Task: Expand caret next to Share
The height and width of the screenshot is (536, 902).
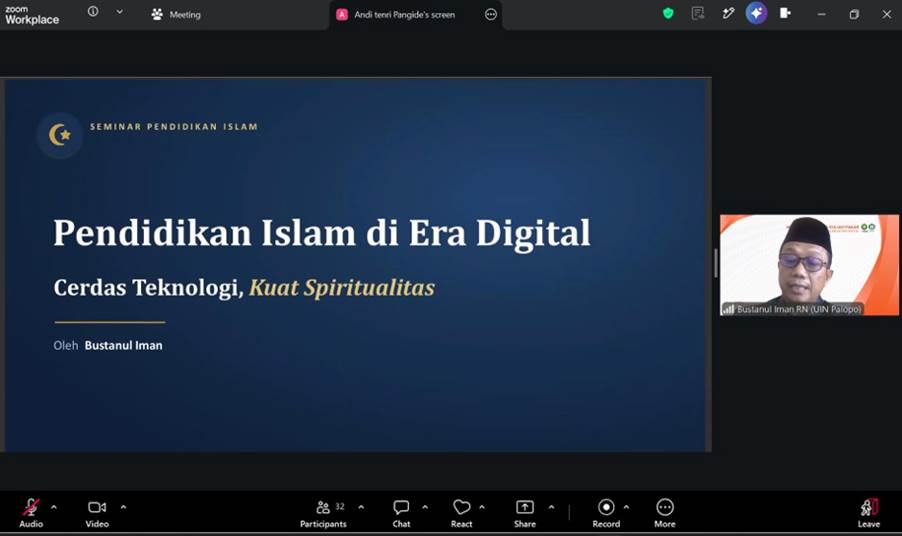Action: [x=551, y=507]
